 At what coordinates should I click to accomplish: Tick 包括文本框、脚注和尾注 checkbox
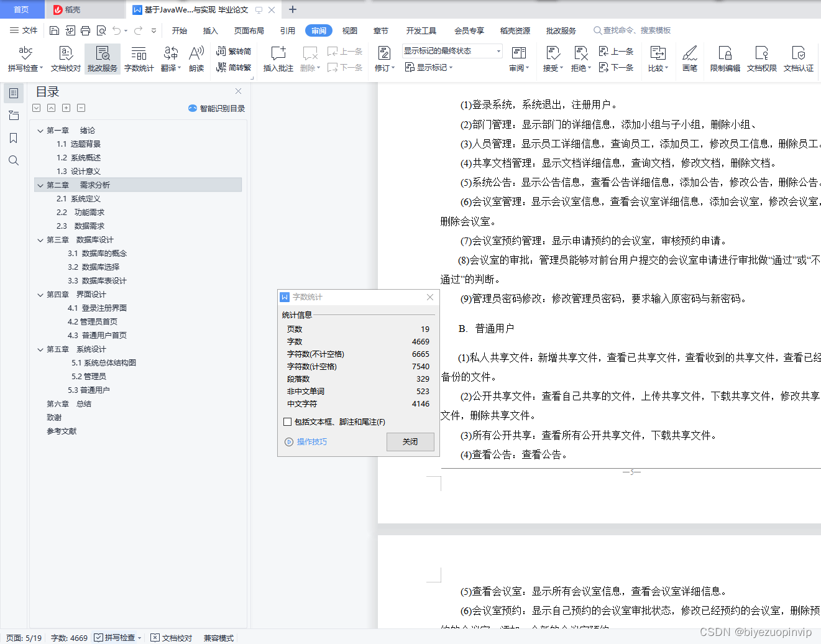(x=287, y=421)
